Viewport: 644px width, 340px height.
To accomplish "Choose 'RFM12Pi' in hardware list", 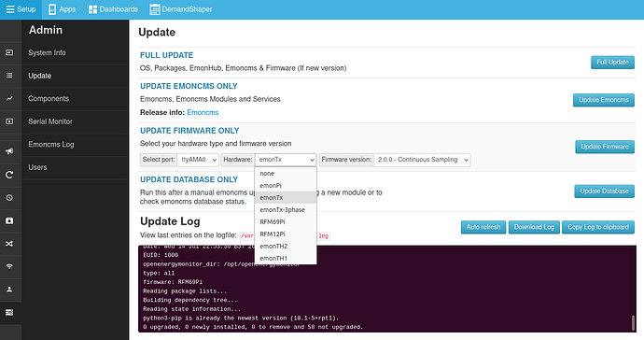I will point(286,234).
